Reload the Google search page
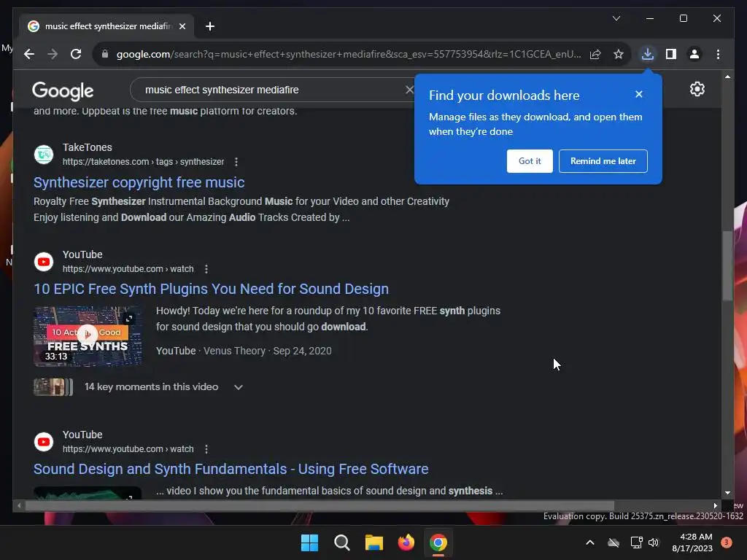Screen dimensions: 747x560 (x=76, y=54)
